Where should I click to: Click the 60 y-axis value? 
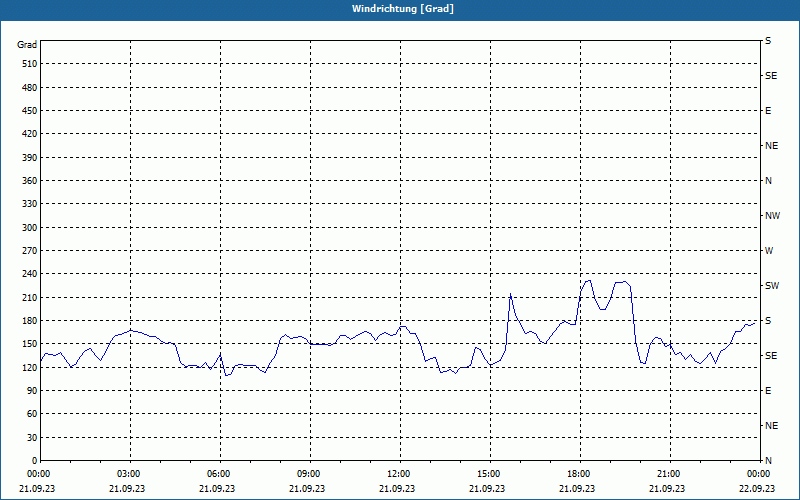coord(32,414)
